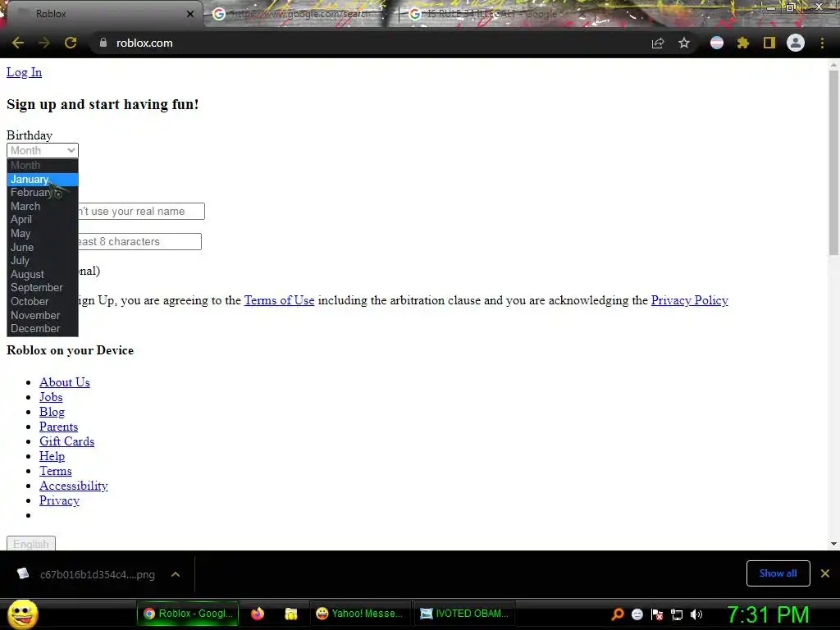The width and height of the screenshot is (840, 630).
Task: Bookmark this page with the star icon
Action: click(x=684, y=43)
